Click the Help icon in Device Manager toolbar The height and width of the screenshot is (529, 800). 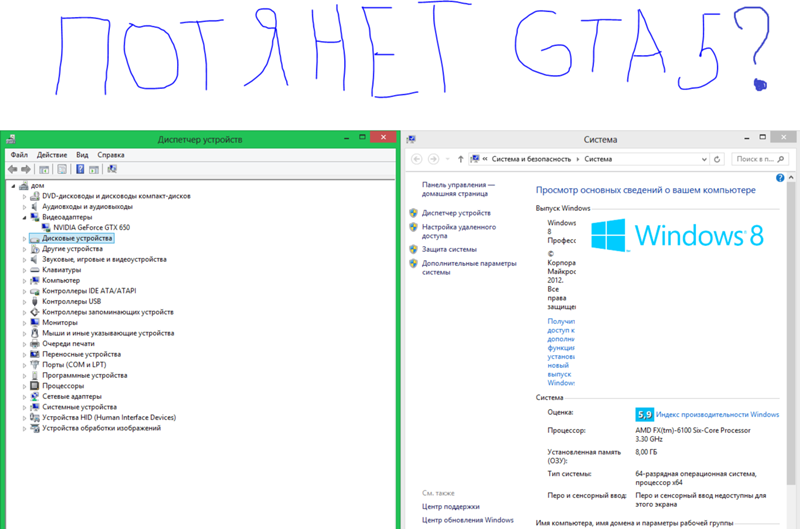tap(80, 169)
